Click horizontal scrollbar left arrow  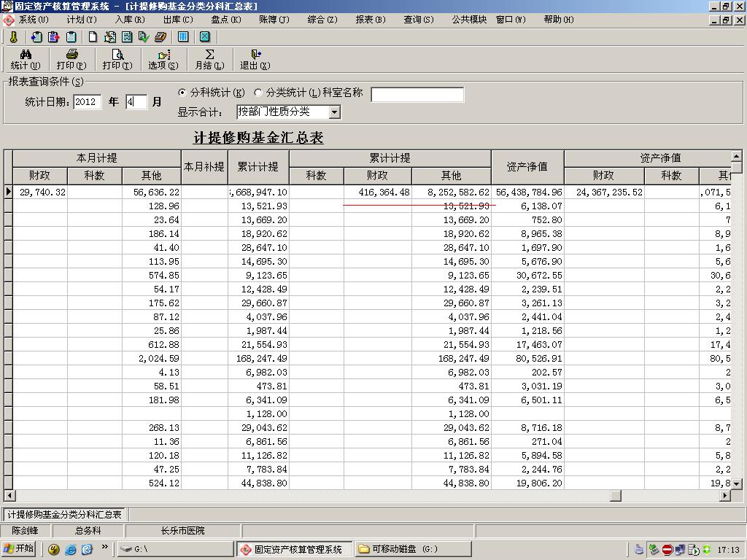pyautogui.click(x=9, y=496)
